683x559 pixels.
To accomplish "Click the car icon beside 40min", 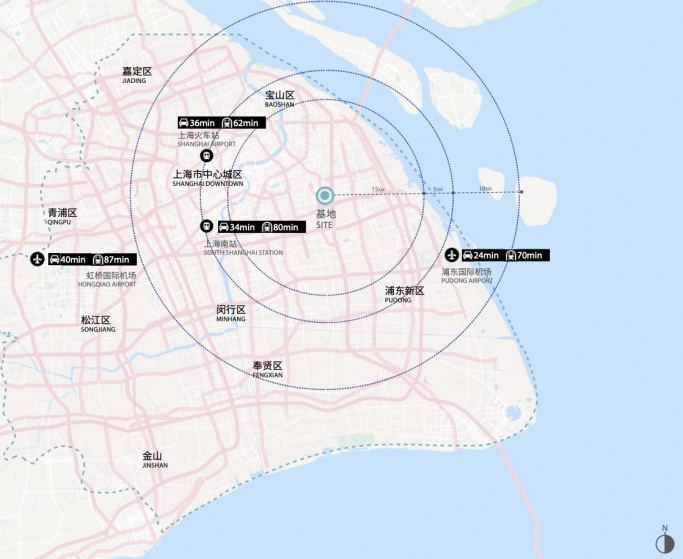I will (x=54, y=260).
